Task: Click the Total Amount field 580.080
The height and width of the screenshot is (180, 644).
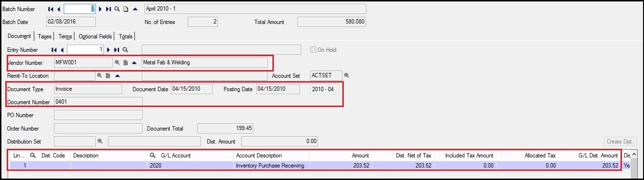Action: pyautogui.click(x=332, y=22)
